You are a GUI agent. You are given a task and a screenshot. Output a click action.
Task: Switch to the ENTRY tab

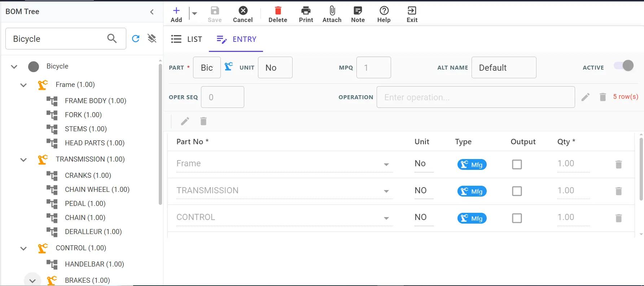[236, 39]
